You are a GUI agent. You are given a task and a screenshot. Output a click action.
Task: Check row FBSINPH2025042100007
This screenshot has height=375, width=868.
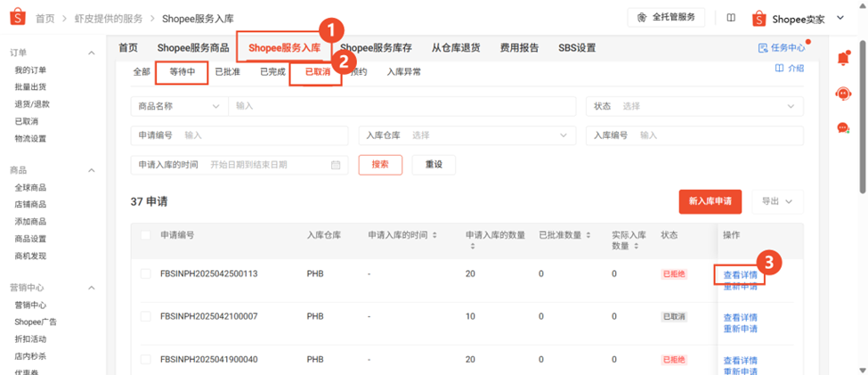(x=146, y=316)
